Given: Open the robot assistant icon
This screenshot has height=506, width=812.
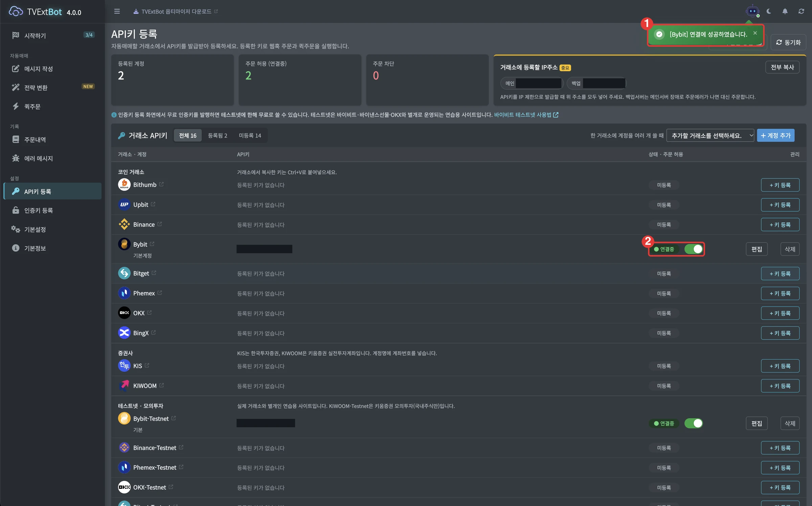Looking at the screenshot, I should [x=752, y=11].
